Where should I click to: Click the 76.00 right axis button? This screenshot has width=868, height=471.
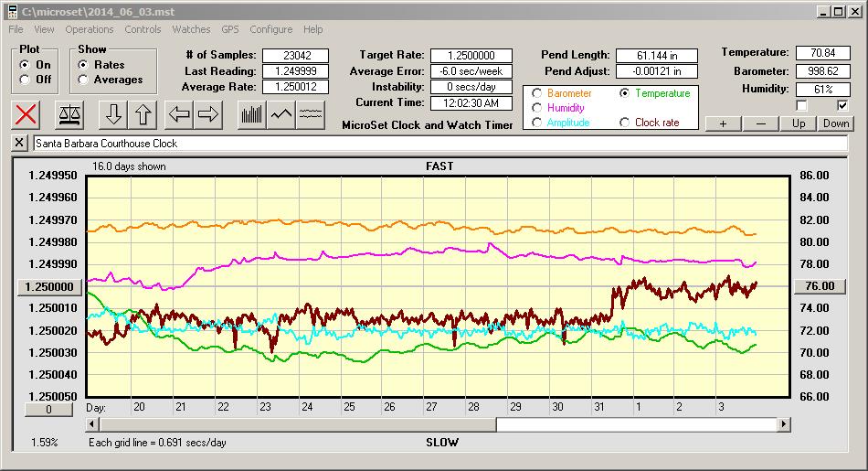point(820,286)
